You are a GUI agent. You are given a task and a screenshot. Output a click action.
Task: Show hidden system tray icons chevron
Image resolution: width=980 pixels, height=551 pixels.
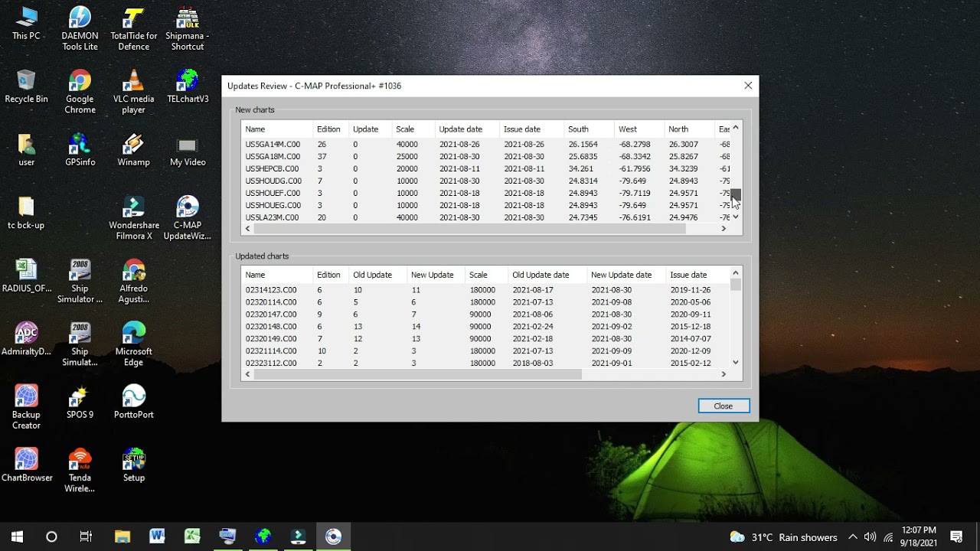tap(853, 537)
